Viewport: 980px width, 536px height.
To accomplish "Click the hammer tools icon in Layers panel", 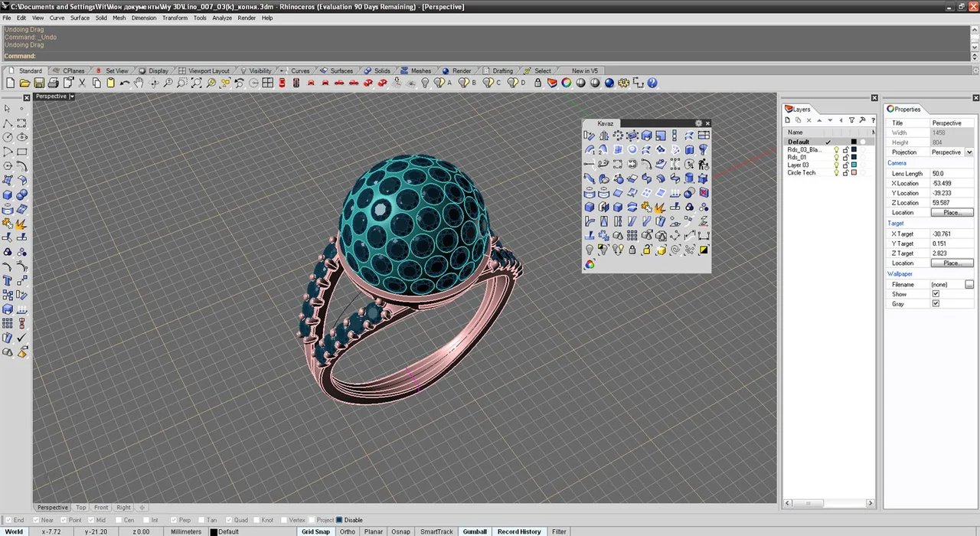I will [862, 120].
